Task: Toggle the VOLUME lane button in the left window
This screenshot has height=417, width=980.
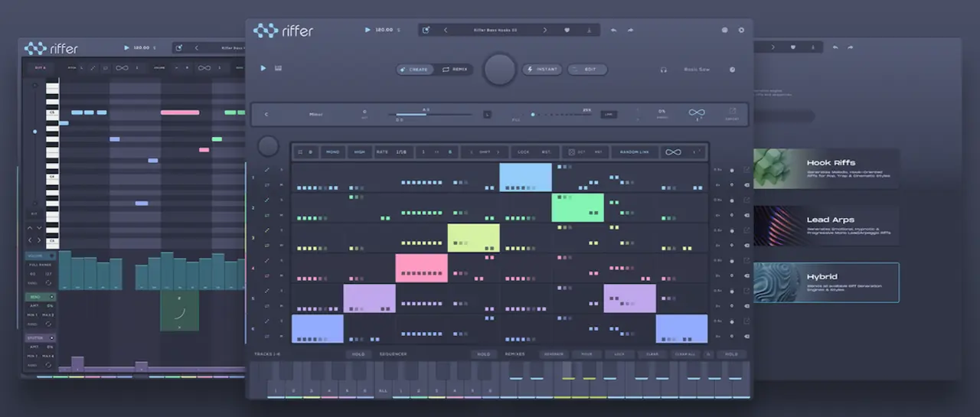Action: coord(41,256)
